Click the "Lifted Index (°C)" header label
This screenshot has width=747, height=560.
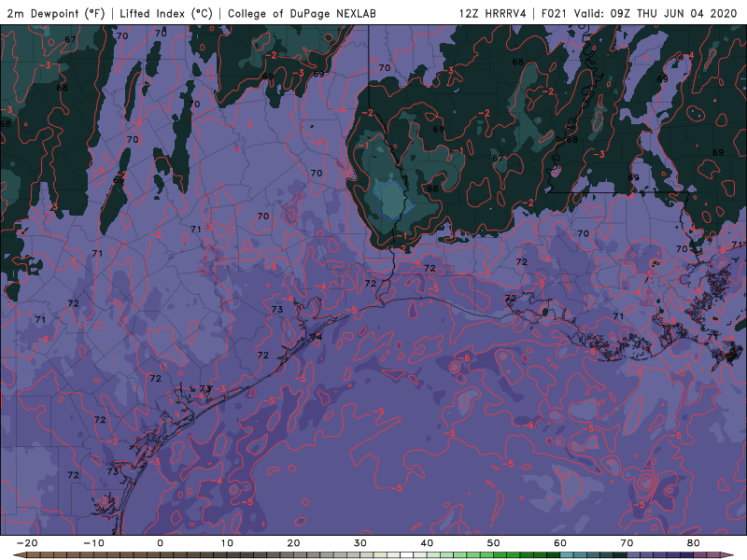coord(166,13)
